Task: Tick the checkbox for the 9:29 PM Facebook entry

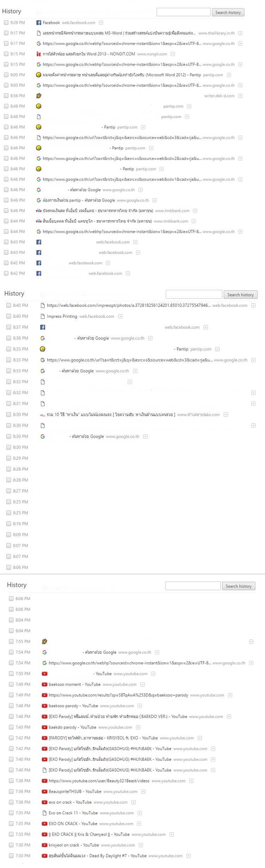Action: [x=6, y=23]
